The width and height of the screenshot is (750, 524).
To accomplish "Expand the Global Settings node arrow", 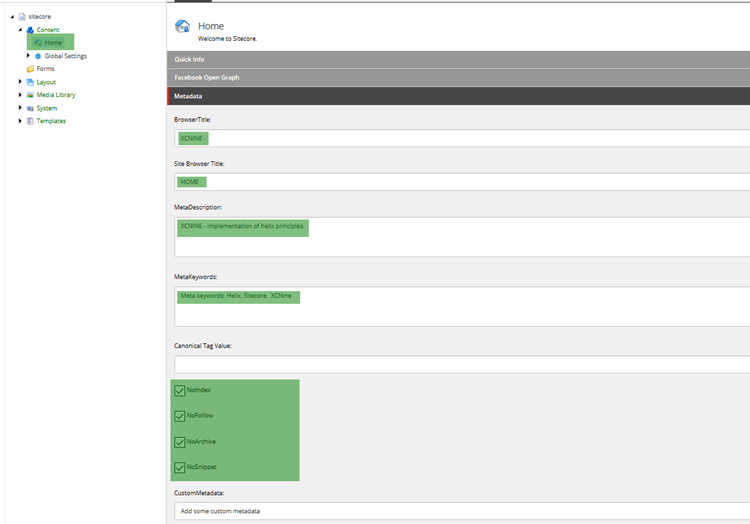I will 28,55.
